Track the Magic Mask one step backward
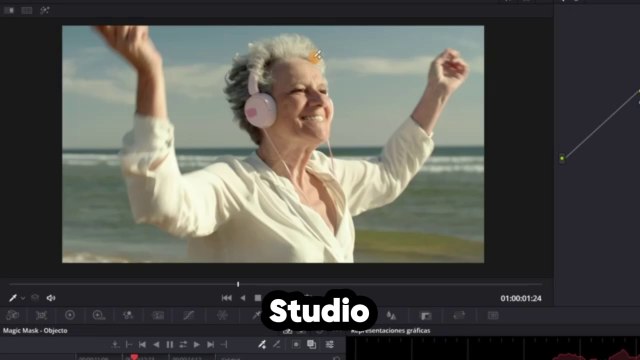The image size is (640, 360). [x=156, y=345]
